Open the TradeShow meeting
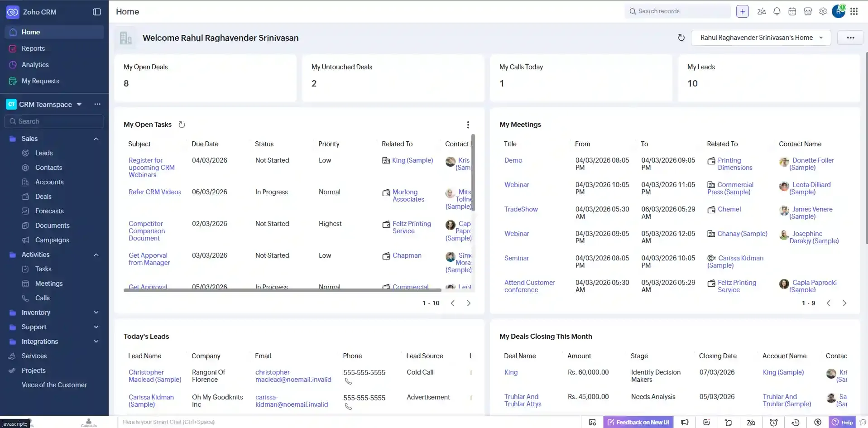This screenshot has width=868, height=428. pos(521,209)
